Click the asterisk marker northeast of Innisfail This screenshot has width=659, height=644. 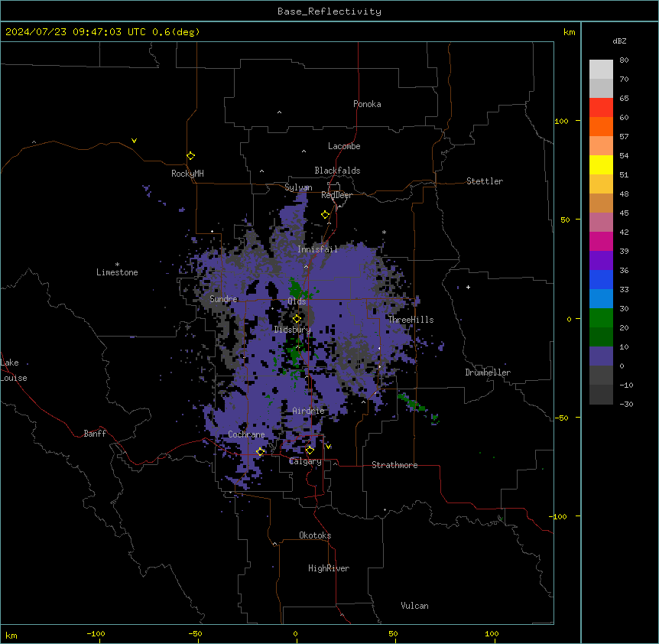pos(384,232)
